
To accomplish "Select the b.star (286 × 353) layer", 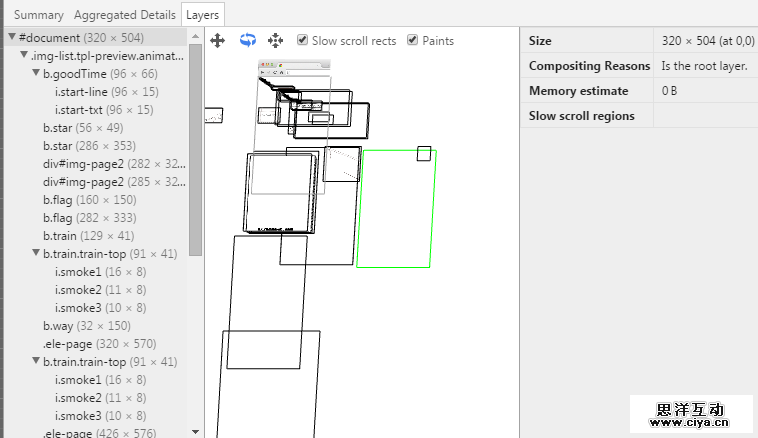I will pos(95,146).
